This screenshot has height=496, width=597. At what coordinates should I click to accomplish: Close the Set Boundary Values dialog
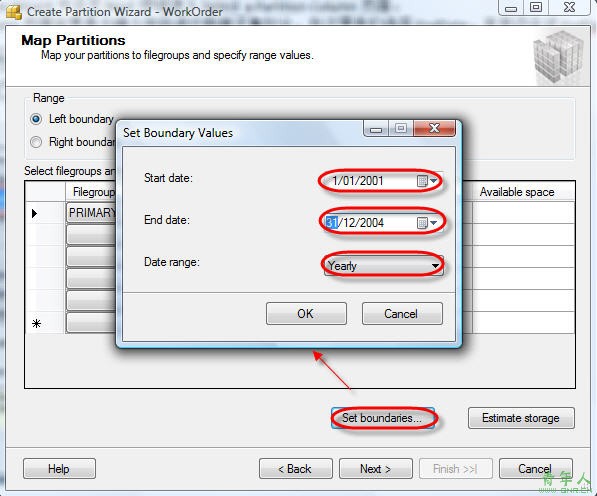434,128
